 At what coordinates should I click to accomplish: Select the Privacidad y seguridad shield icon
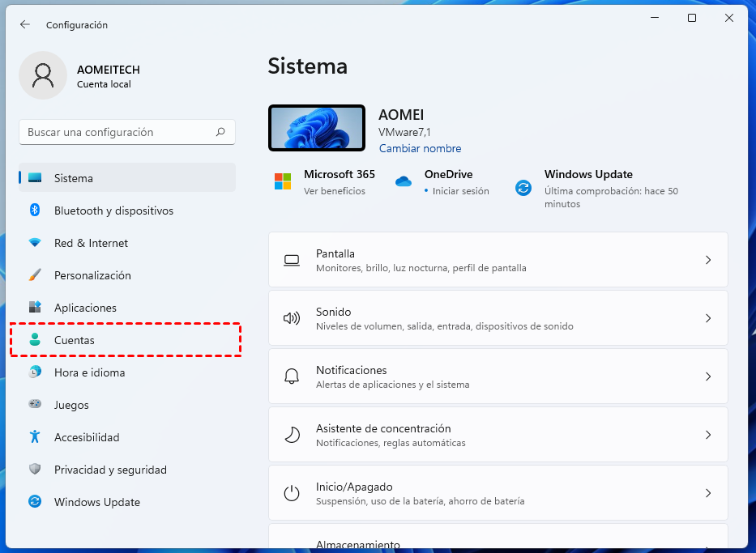coord(34,470)
